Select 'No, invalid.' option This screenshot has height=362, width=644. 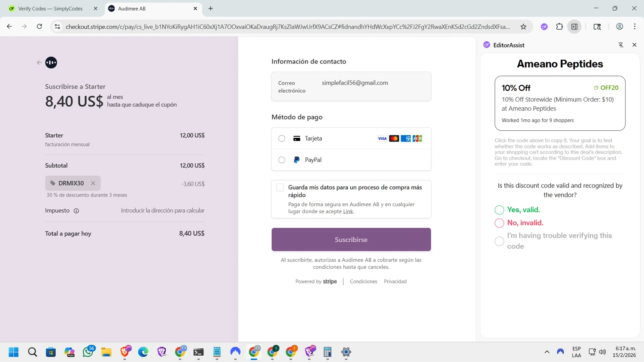tap(499, 223)
